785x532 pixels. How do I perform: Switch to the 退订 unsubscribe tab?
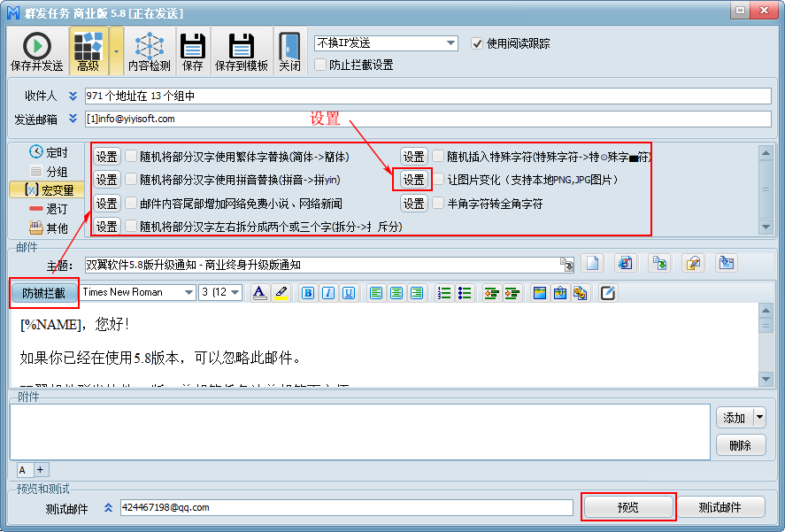pyautogui.click(x=48, y=209)
